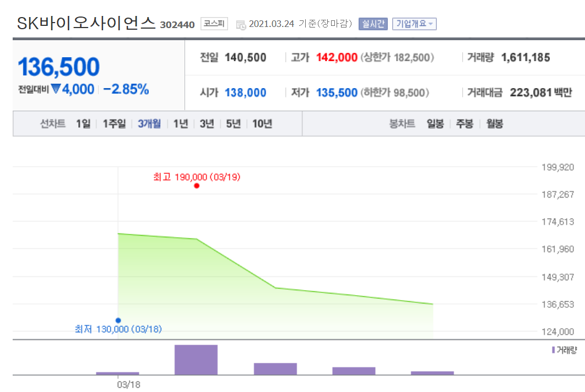Click the 03/18 date axis label
Image resolution: width=585 pixels, height=392 pixels.
tap(129, 384)
